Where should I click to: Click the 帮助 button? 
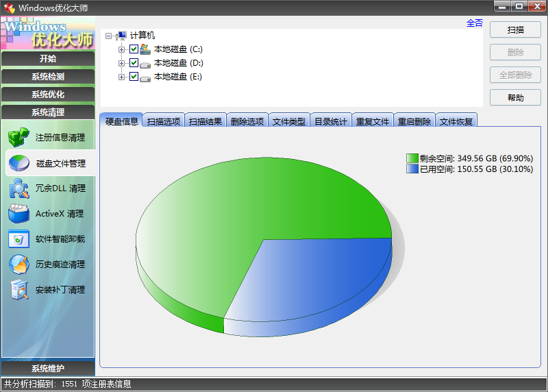click(515, 97)
